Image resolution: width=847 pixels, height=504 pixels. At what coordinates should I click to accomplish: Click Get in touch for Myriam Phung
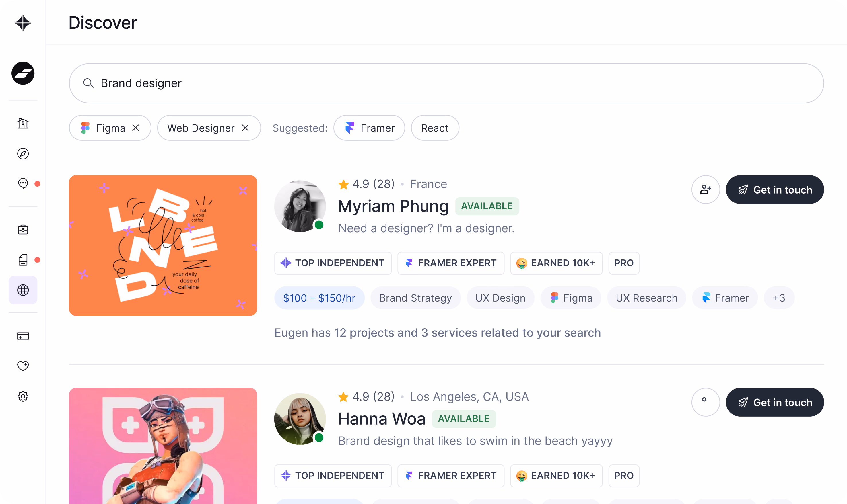(775, 190)
